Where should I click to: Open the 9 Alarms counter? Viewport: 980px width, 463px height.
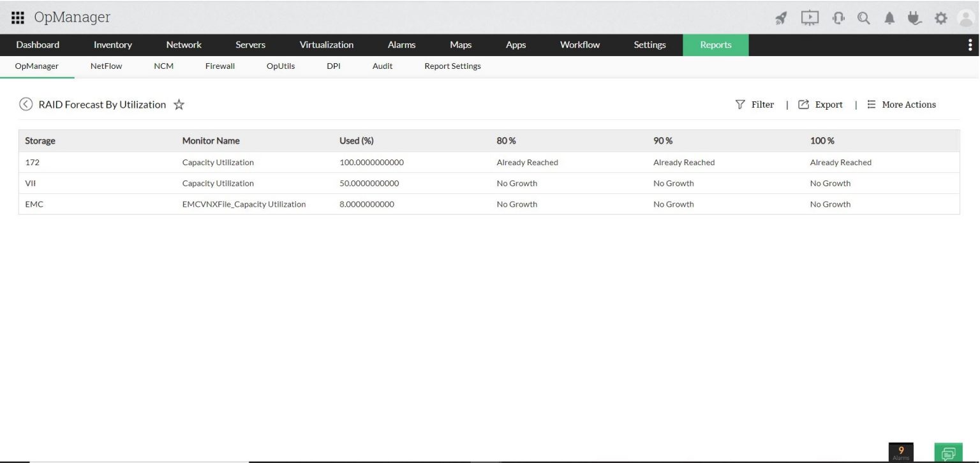click(900, 452)
